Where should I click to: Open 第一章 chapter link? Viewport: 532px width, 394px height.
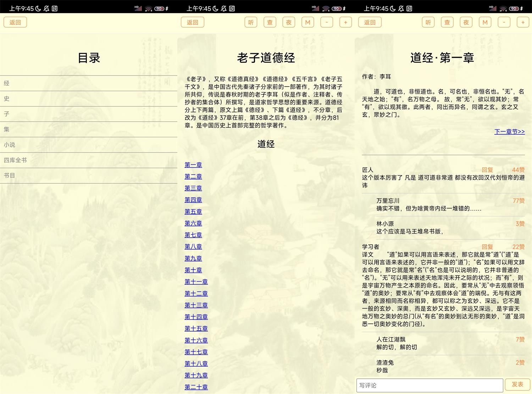[x=193, y=165]
